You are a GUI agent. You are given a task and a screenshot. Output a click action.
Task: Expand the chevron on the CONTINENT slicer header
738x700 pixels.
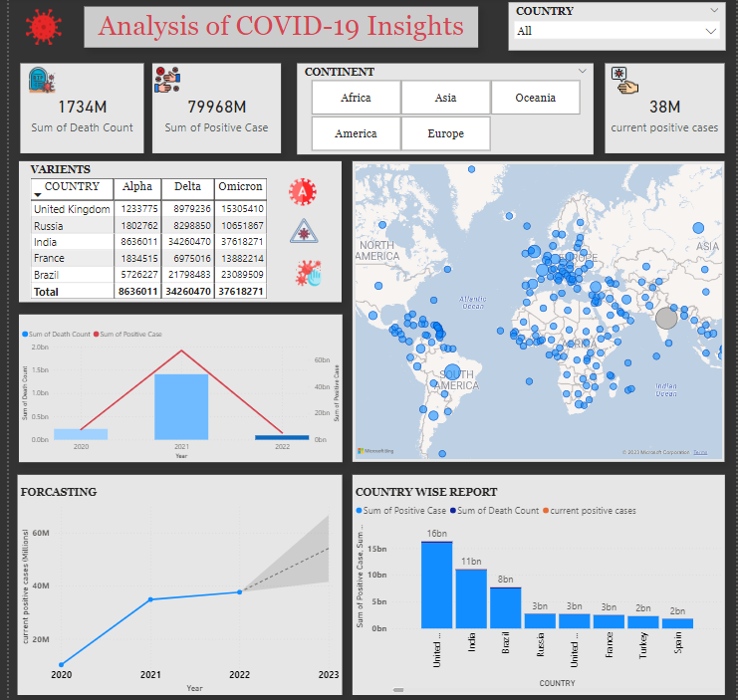pyautogui.click(x=582, y=72)
